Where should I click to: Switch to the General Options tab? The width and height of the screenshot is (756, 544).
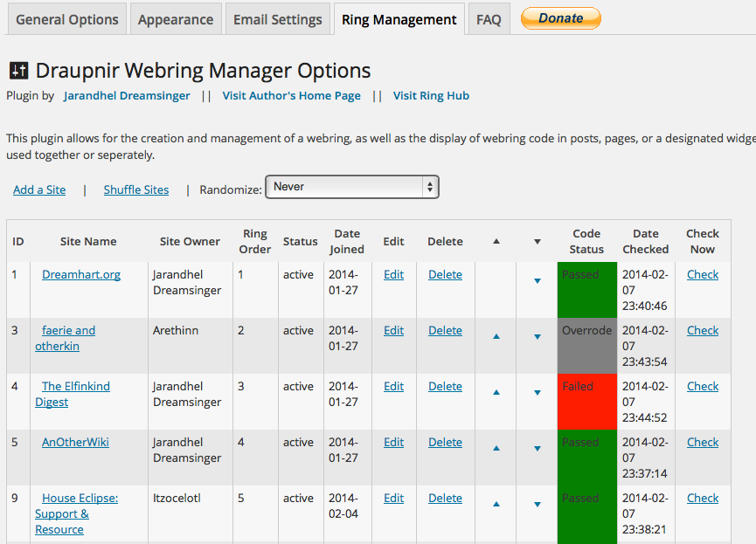[x=67, y=19]
